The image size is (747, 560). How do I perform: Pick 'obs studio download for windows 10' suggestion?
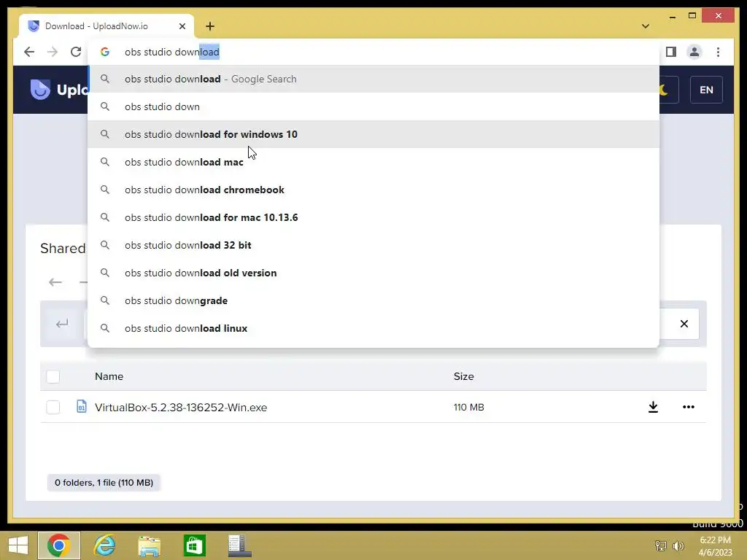[x=373, y=134]
